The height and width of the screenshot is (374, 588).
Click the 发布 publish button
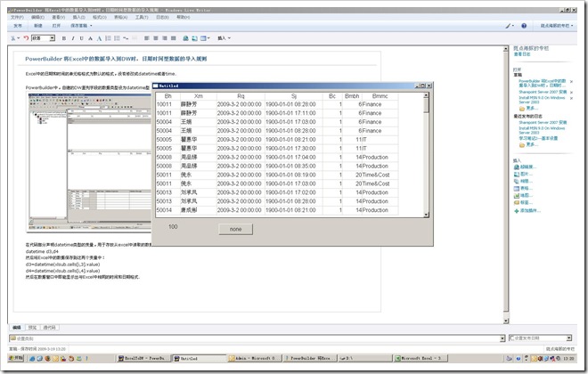[x=18, y=27]
